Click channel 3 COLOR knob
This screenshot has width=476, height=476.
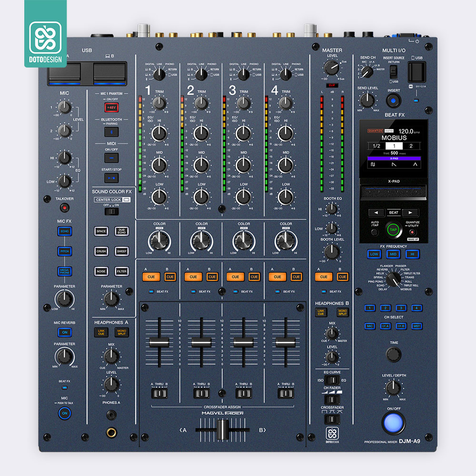click(x=244, y=241)
